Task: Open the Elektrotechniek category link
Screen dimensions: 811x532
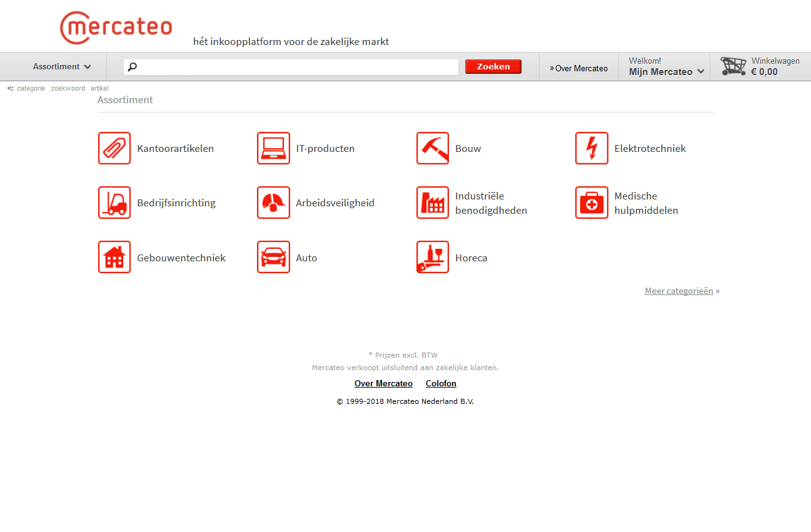Action: [x=650, y=149]
